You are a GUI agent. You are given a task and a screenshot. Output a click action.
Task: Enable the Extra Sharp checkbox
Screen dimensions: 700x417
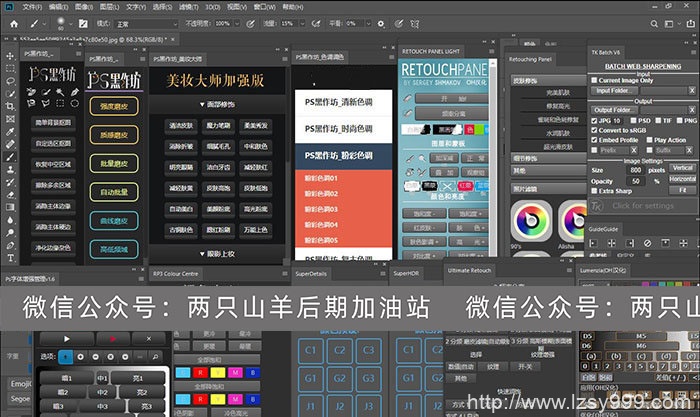pos(594,189)
